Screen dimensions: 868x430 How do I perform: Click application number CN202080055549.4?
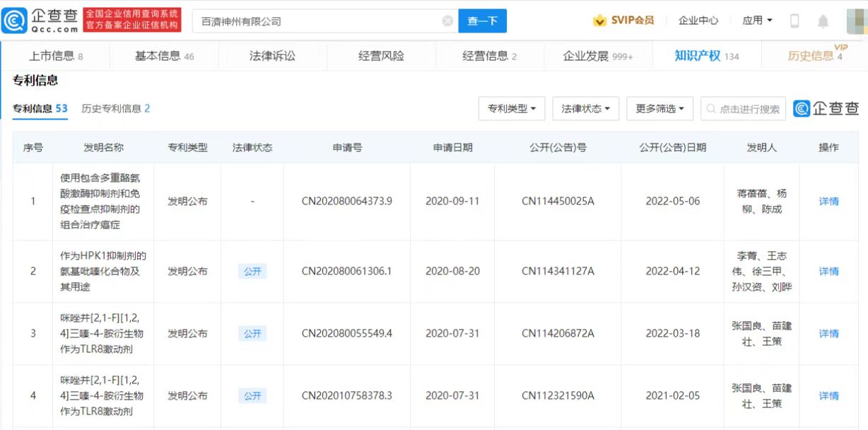(x=346, y=333)
